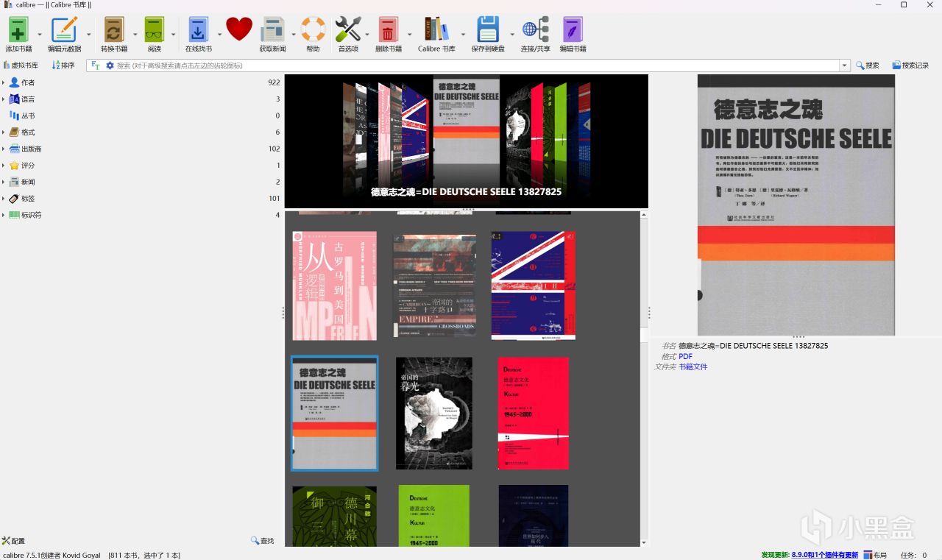Click the 虚拟书库 button

[20, 65]
